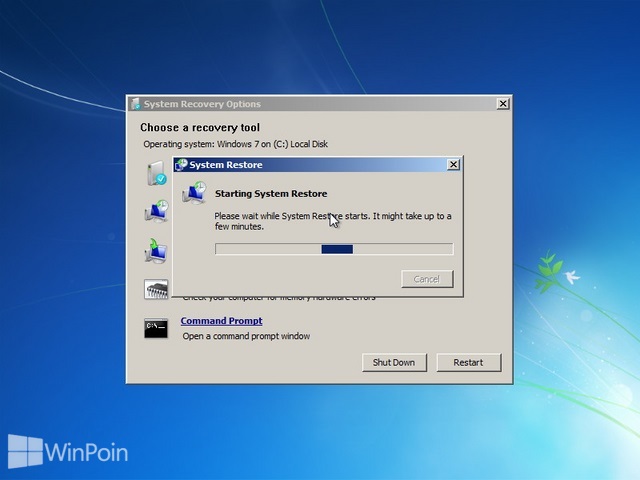Click the Startup Repair icon
The image size is (640, 480).
pyautogui.click(x=156, y=173)
